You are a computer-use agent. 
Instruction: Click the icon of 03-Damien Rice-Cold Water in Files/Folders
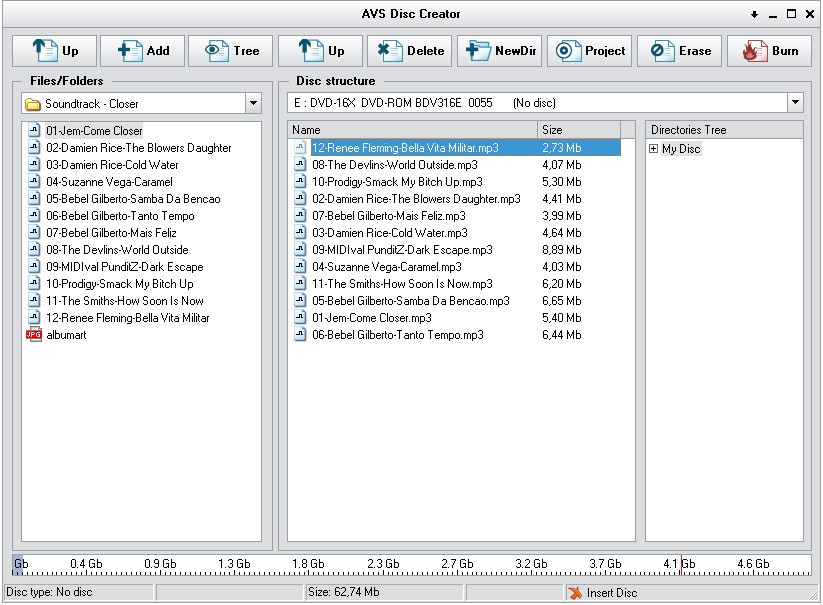[34, 164]
